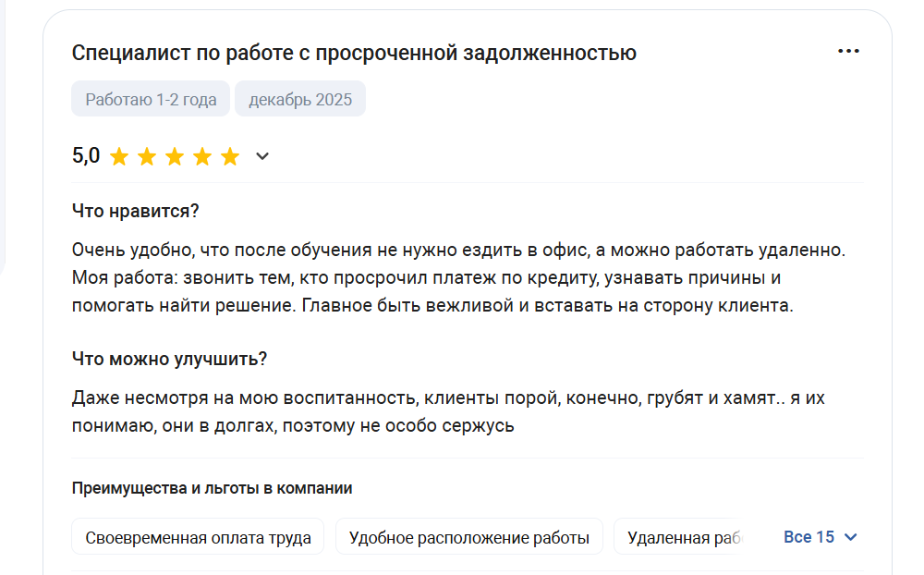Click the 'Работаю 1-2 года' tag
Image resolution: width=924 pixels, height=575 pixels.
point(151,99)
